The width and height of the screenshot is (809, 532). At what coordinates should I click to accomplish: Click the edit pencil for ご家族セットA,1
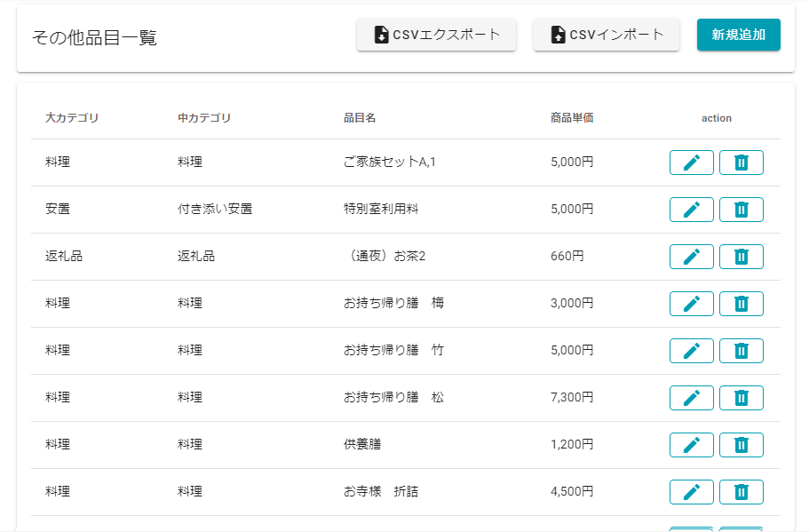click(691, 163)
